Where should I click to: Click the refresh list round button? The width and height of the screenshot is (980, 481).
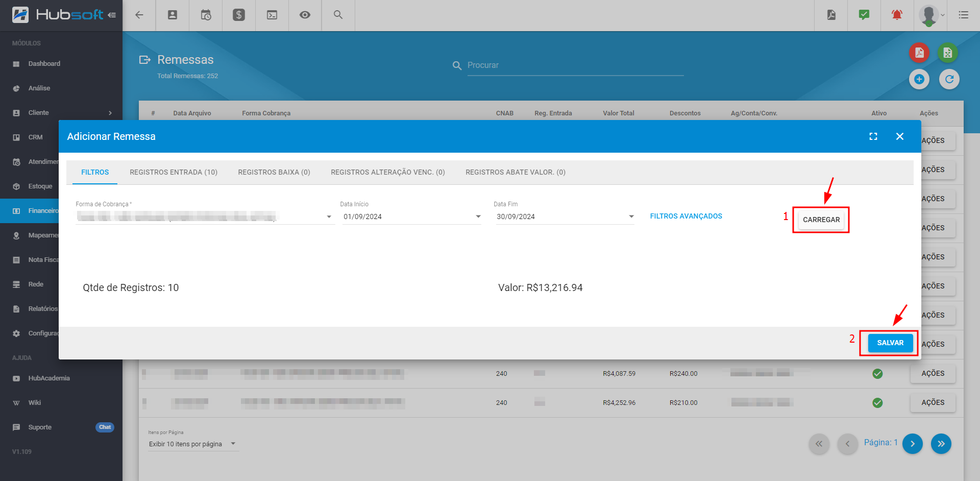(949, 79)
